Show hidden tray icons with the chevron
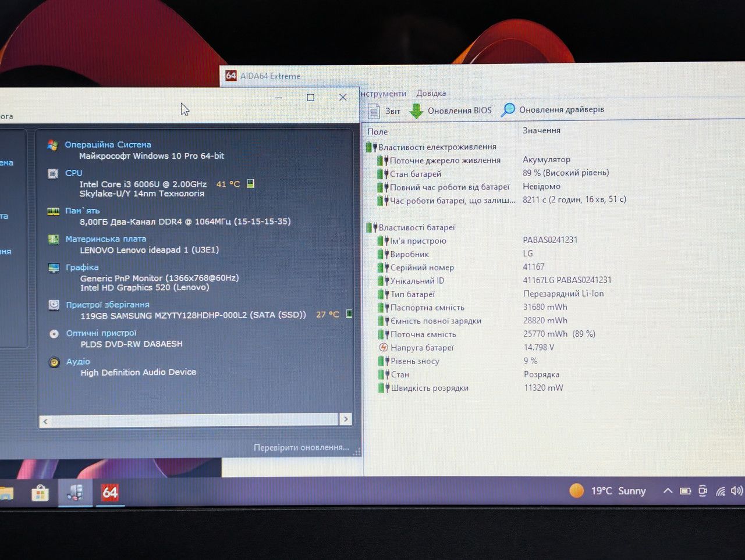Viewport: 745px width, 560px height. [x=668, y=491]
